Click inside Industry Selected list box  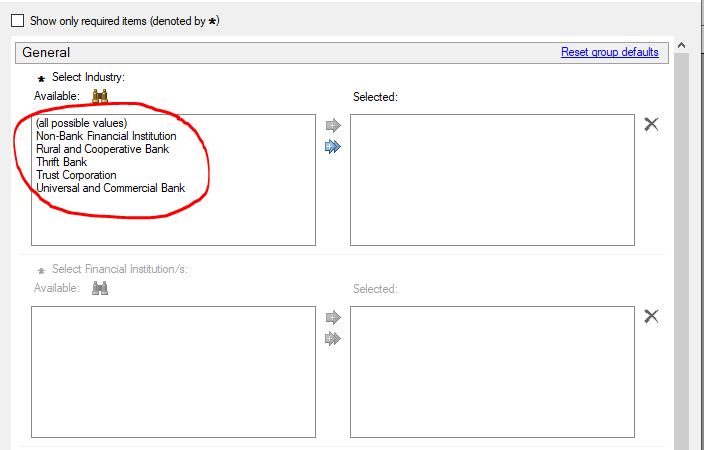point(491,180)
